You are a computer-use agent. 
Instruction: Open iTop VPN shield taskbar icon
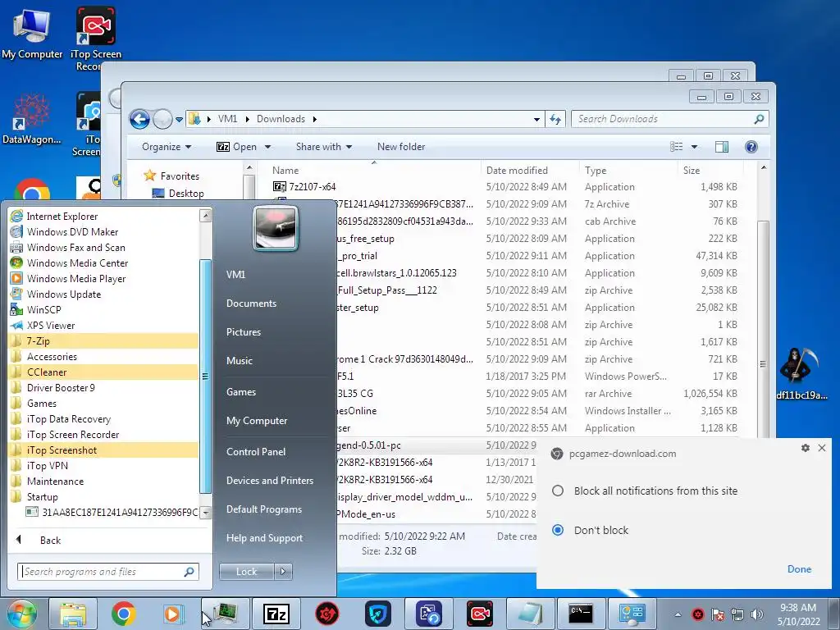tap(377, 614)
